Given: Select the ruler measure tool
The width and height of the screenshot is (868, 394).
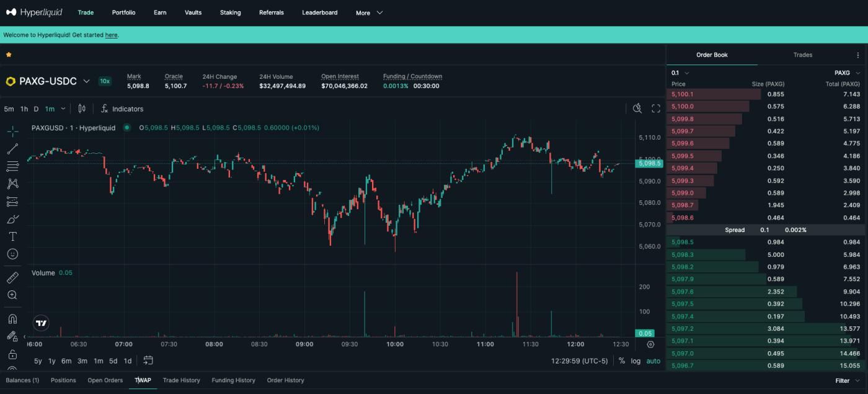Looking at the screenshot, I should 12,277.
